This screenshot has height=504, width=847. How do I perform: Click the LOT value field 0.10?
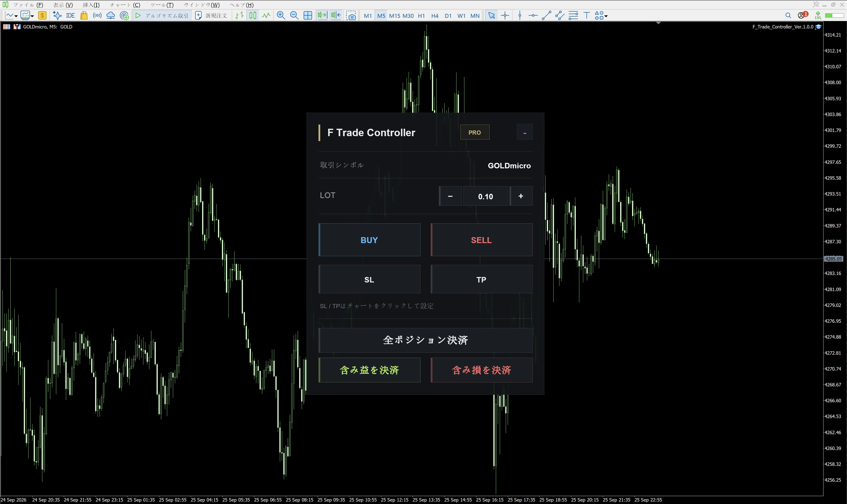click(485, 196)
